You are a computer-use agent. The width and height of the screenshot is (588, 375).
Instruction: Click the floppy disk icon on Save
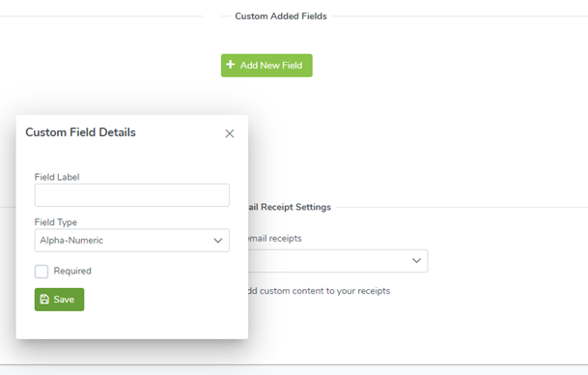point(44,300)
